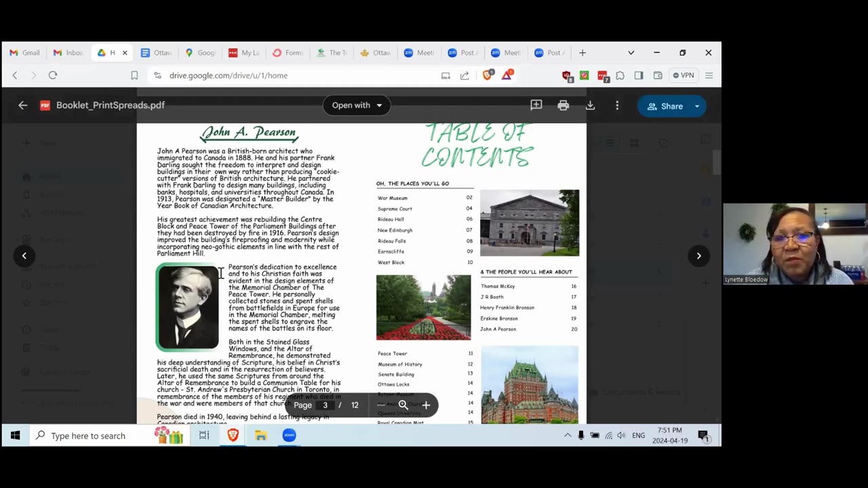The image size is (868, 488).
Task: Click the Brave Shields lion icon
Action: click(x=487, y=75)
